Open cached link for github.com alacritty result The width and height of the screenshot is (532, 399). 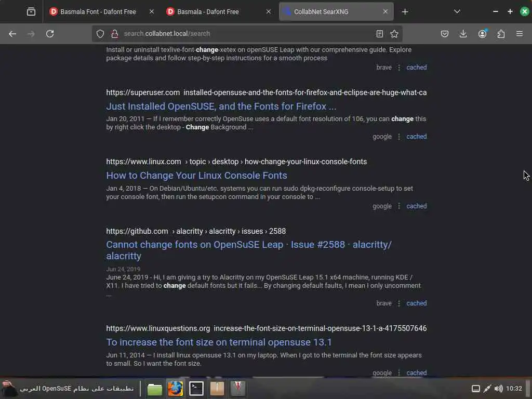click(x=416, y=303)
